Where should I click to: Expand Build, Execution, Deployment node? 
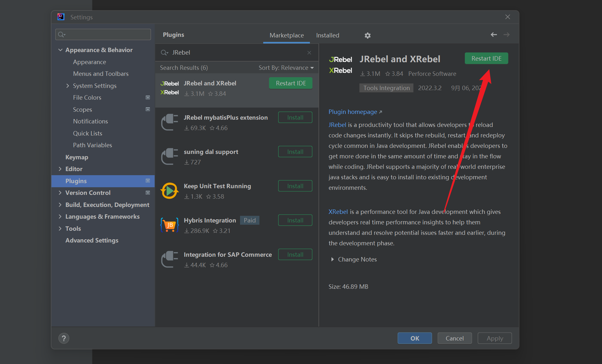click(60, 205)
